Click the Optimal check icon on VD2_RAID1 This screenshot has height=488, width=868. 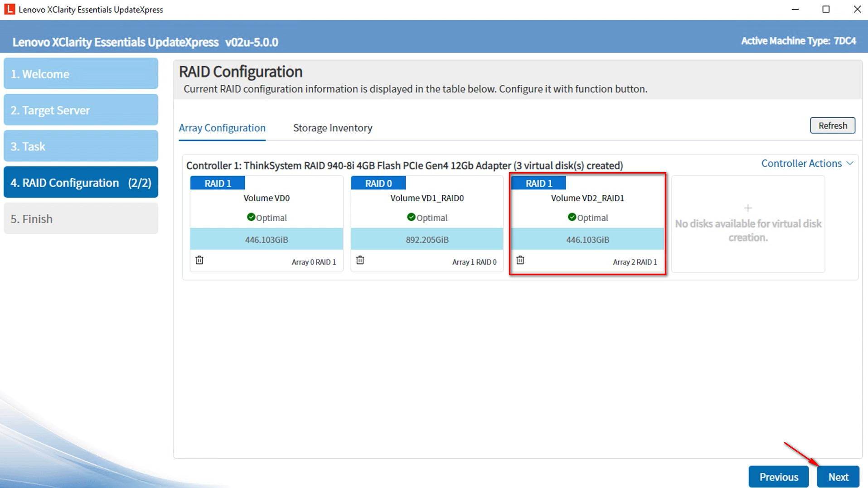click(572, 217)
